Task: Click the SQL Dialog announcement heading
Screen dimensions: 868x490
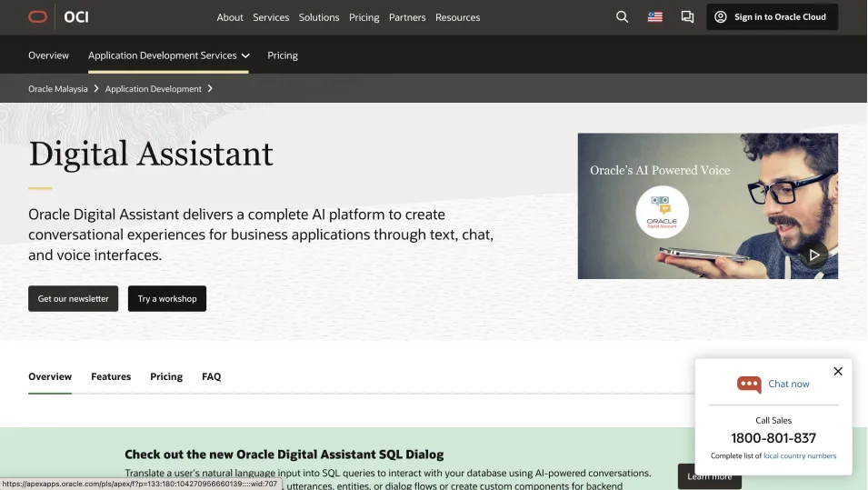Action: point(284,455)
